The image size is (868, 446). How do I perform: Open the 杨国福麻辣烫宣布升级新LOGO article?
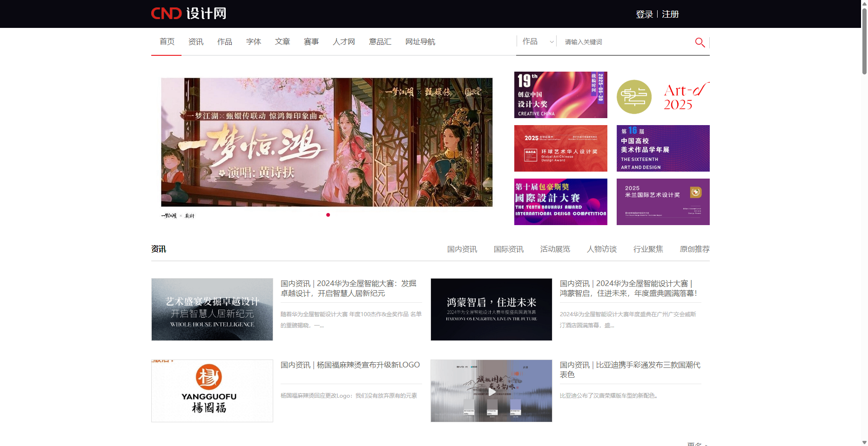tap(350, 365)
